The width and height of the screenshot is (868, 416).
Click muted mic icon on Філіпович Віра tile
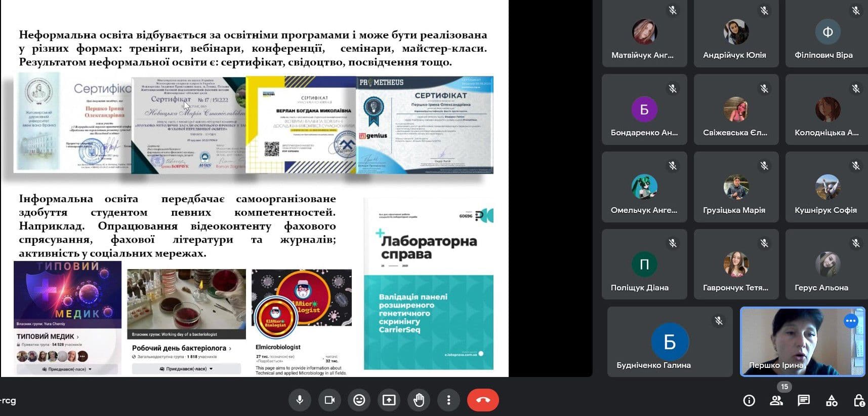tap(856, 10)
